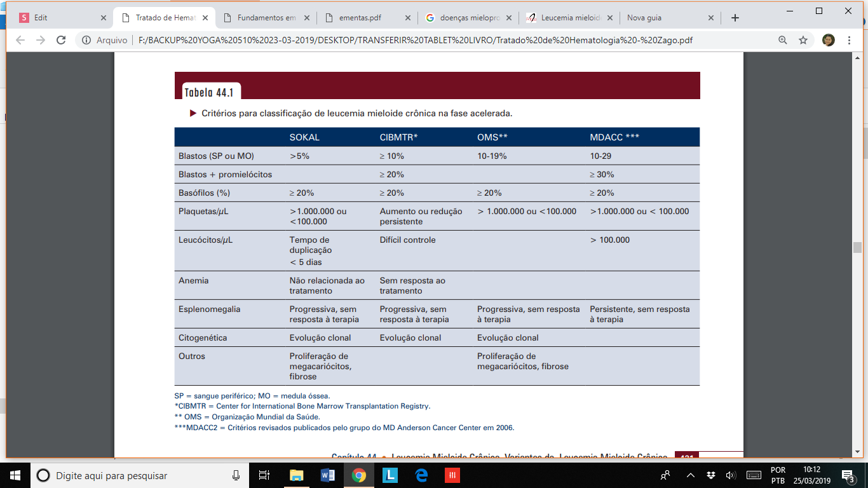Image resolution: width=868 pixels, height=488 pixels.
Task: Click the CIBMTR* column header
Action: [x=398, y=137]
